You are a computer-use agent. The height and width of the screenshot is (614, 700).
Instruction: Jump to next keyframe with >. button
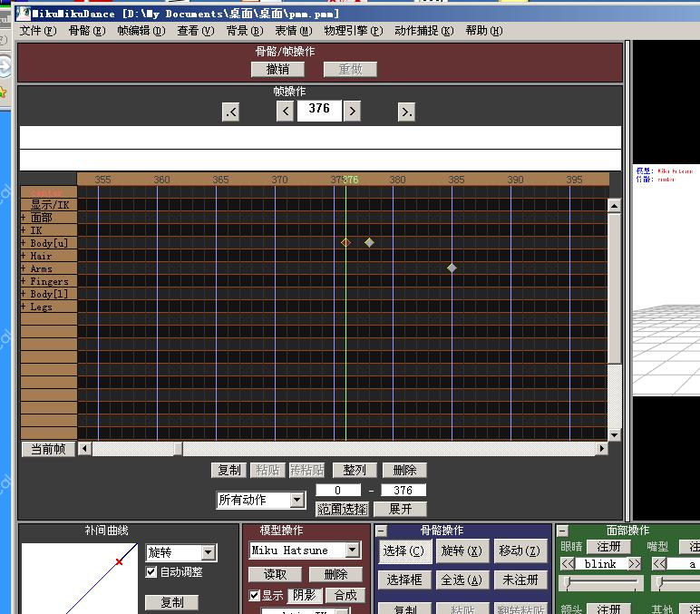(406, 112)
